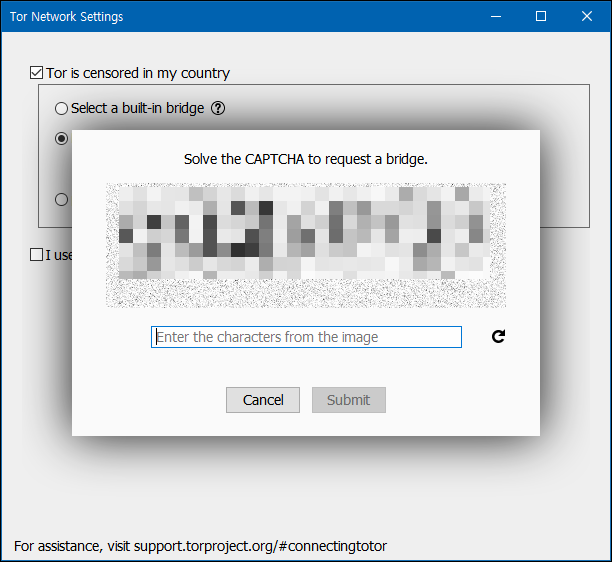This screenshot has height=562, width=612.
Task: Close the Tor Network Settings window
Action: pyautogui.click(x=587, y=16)
